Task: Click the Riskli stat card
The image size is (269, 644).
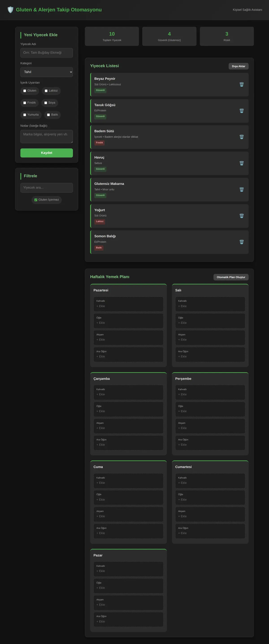Action: [227, 36]
